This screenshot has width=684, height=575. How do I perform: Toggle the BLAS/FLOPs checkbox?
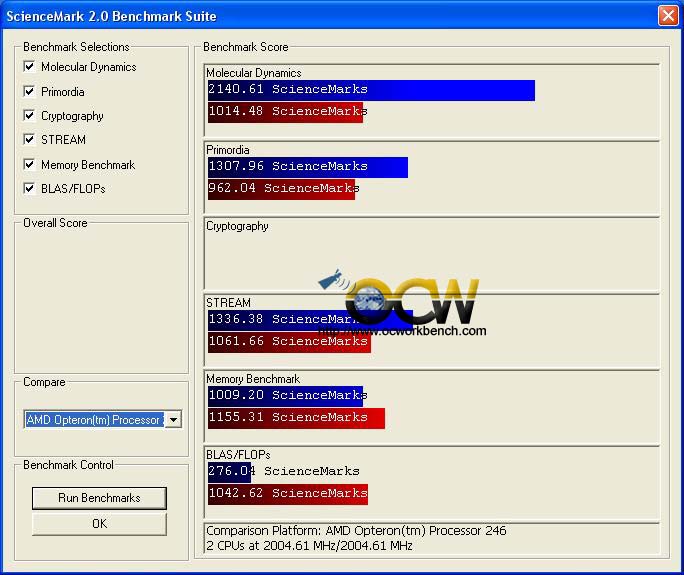pos(29,188)
